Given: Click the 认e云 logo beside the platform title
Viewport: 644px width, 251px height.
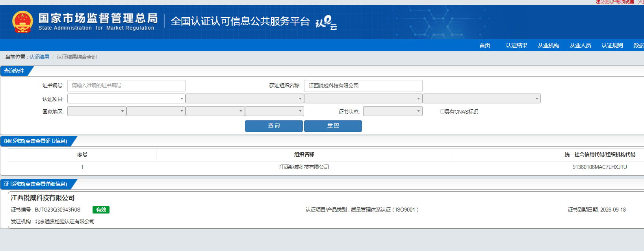Looking at the screenshot, I should (326, 22).
